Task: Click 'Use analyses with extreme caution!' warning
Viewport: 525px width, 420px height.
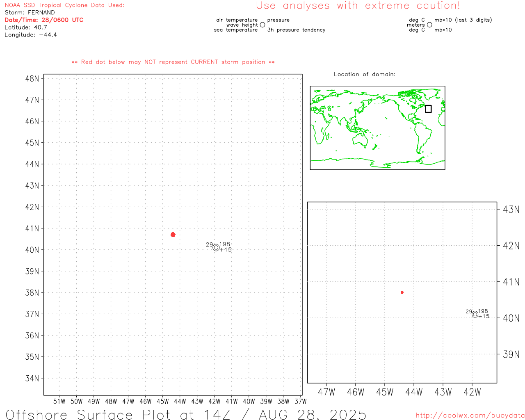Action: pos(358,6)
